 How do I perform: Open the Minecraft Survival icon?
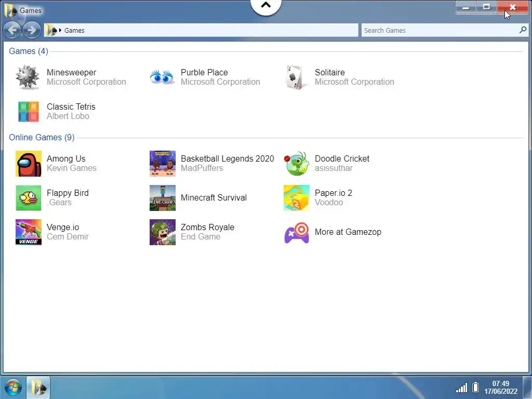click(x=163, y=198)
